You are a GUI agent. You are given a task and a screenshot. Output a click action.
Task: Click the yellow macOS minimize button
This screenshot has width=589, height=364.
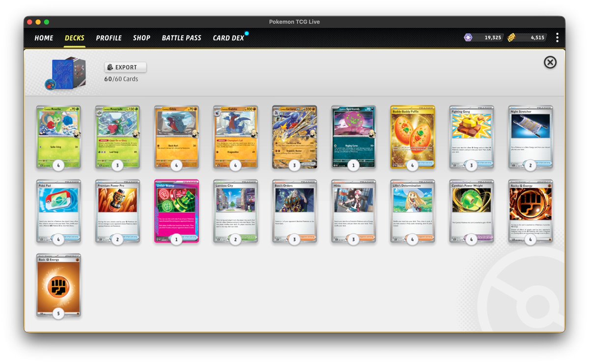point(38,22)
